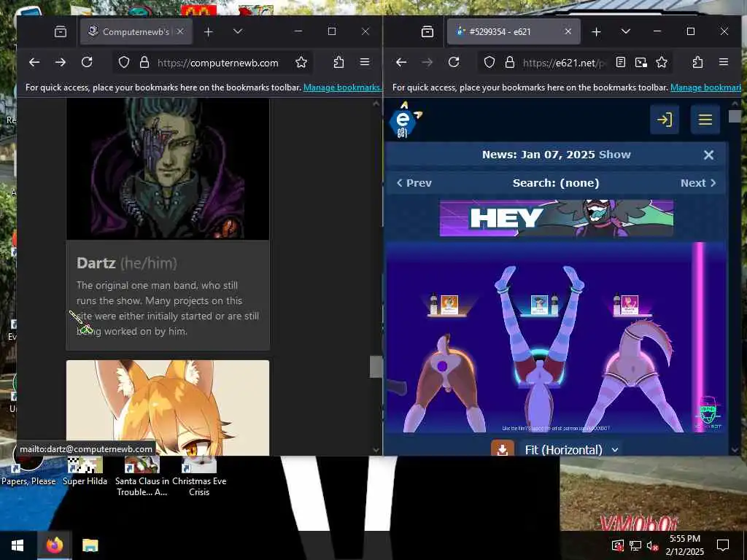Click back arrow in computernewb browser window
The width and height of the screenshot is (747, 560).
(x=34, y=63)
